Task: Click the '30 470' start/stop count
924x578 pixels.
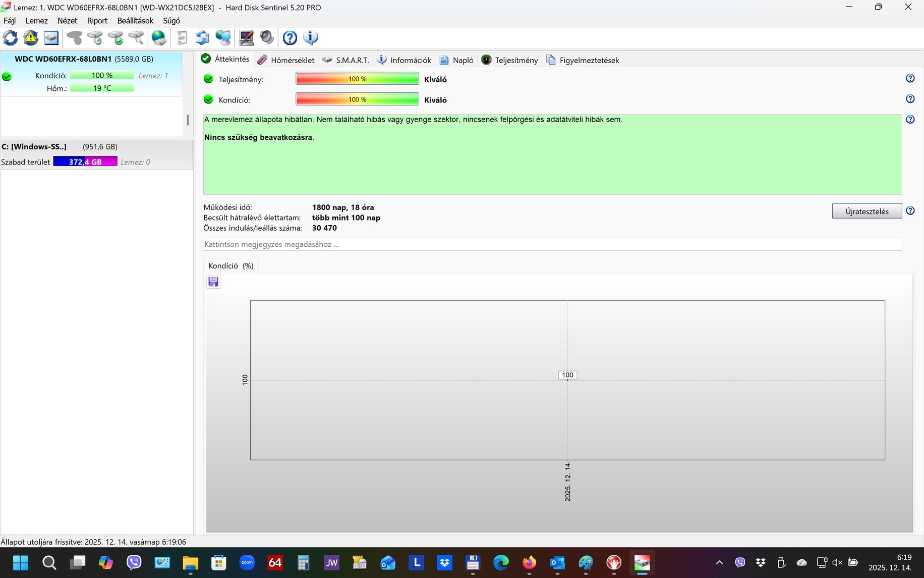Action: (x=324, y=228)
